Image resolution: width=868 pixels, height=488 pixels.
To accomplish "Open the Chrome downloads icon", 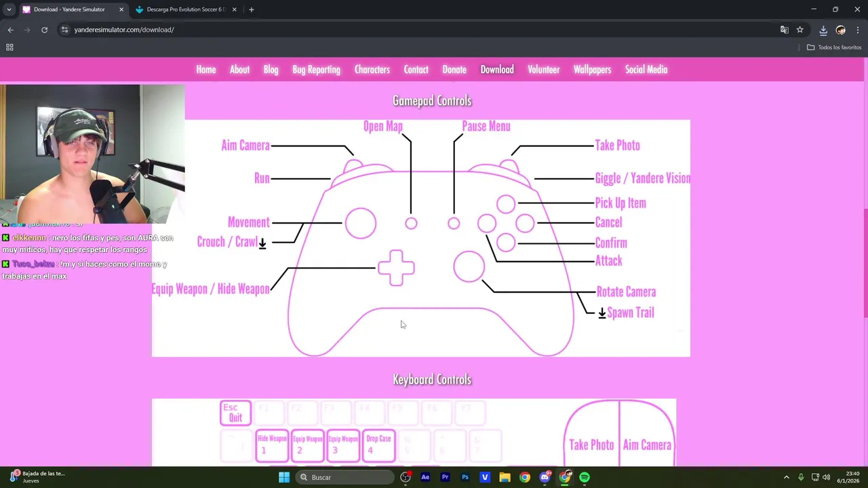I will [823, 30].
